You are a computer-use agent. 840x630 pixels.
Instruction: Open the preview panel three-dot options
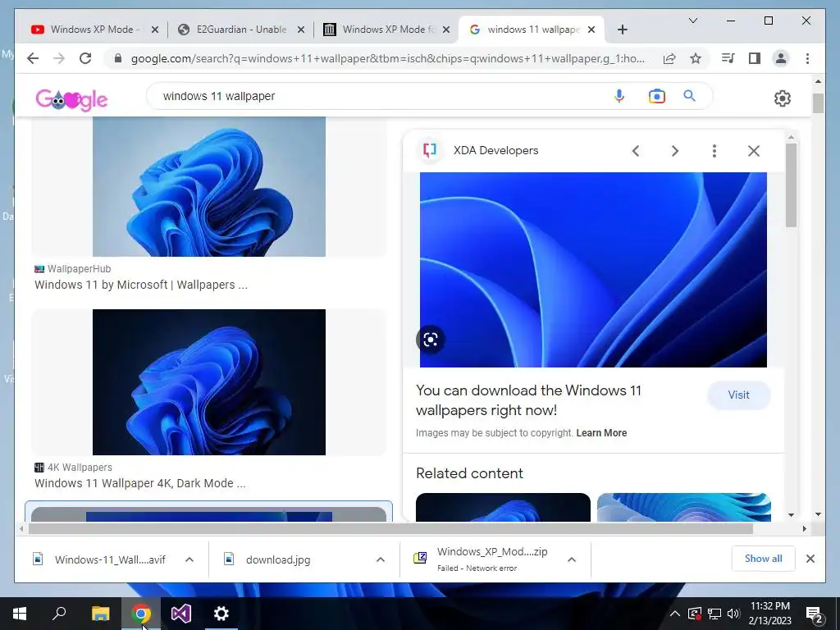tap(714, 151)
